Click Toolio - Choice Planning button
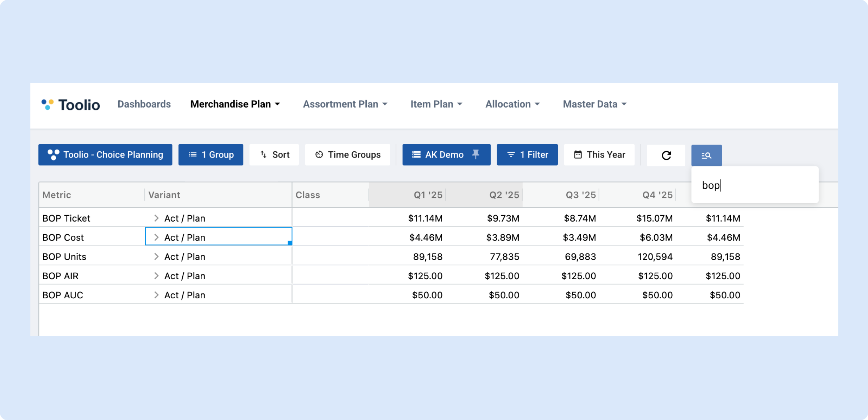This screenshot has height=420, width=868. tap(105, 155)
